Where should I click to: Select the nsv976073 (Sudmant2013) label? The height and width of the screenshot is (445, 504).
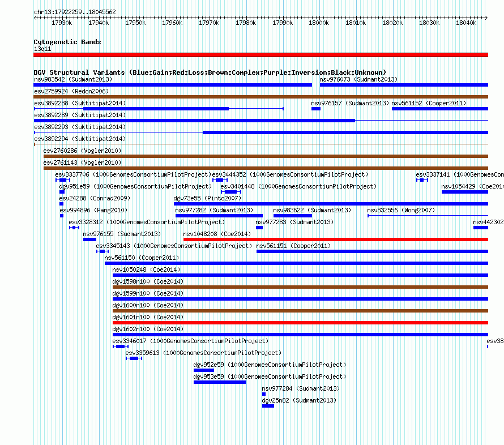[358, 79]
